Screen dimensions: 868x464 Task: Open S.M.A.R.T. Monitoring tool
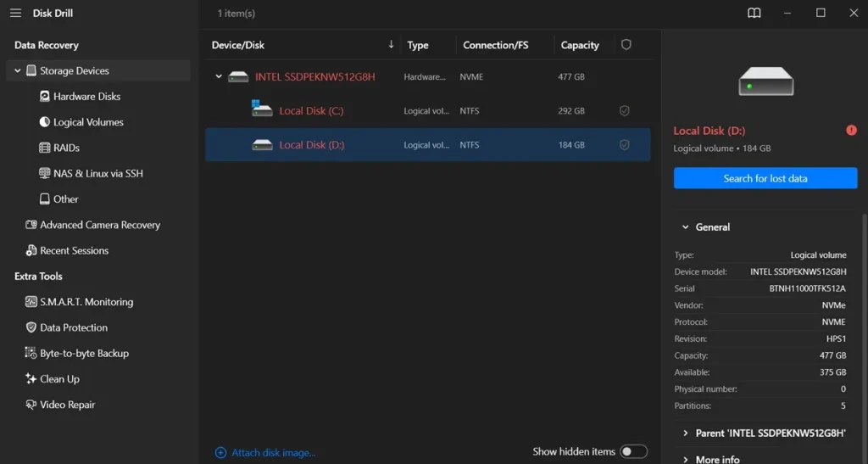(x=86, y=302)
